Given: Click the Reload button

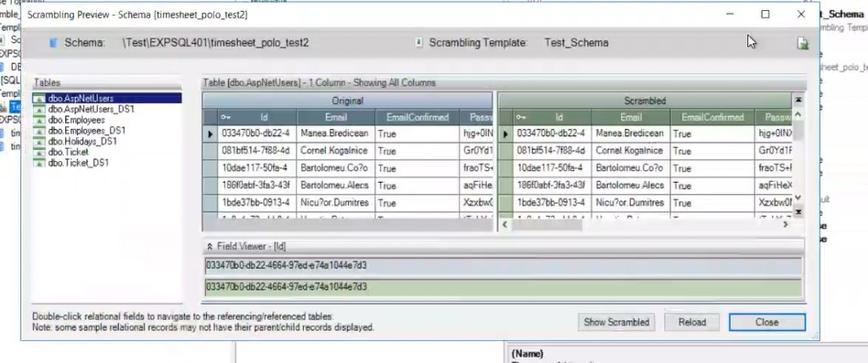Looking at the screenshot, I should 692,322.
